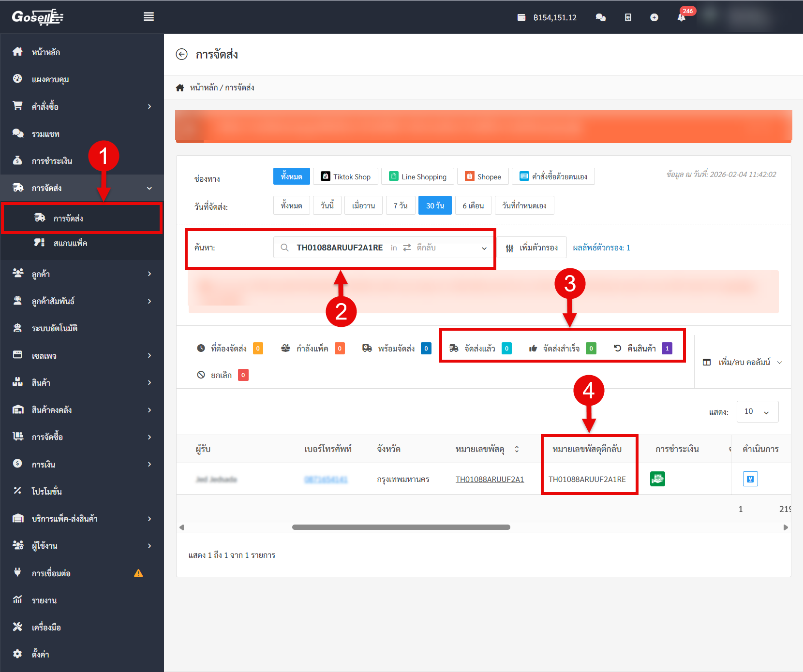Expand the เพิ่ม/ลบ คอลัมน์ column selector
Screen dimensions: 803x672
[743, 362]
